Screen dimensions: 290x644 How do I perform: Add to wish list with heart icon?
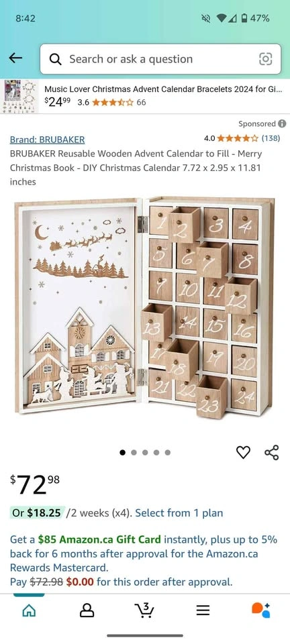pyautogui.click(x=243, y=452)
